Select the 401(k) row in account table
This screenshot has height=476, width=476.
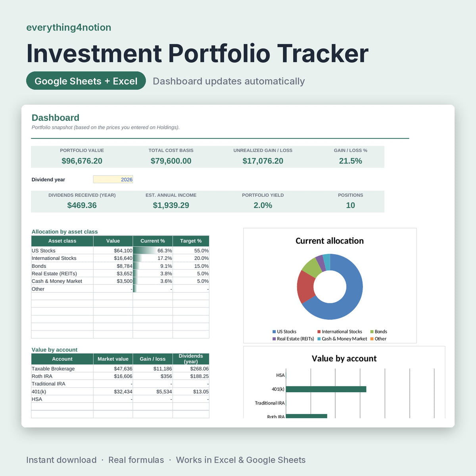click(x=120, y=392)
